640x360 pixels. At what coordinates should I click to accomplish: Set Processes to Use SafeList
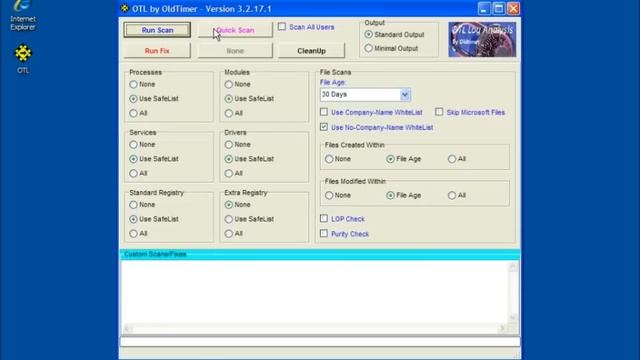[133, 99]
